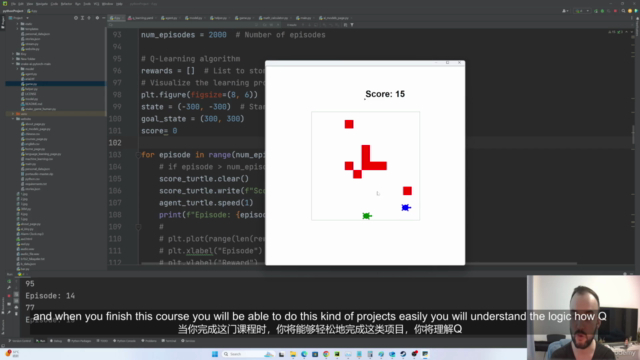Image resolution: width=640 pixels, height=360 pixels.
Task: Open Google Chrome from the taskbar
Action: 326,354
